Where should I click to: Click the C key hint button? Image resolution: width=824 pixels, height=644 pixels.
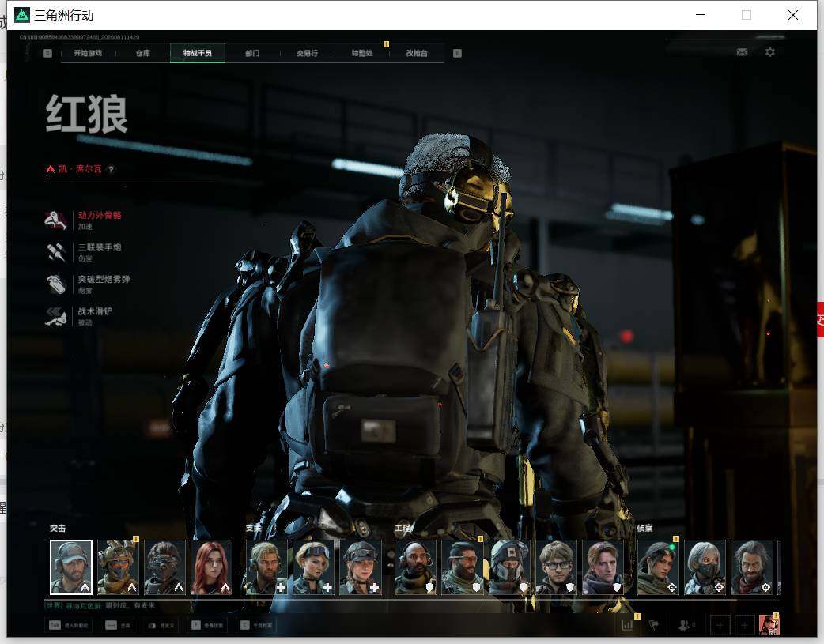(x=256, y=625)
